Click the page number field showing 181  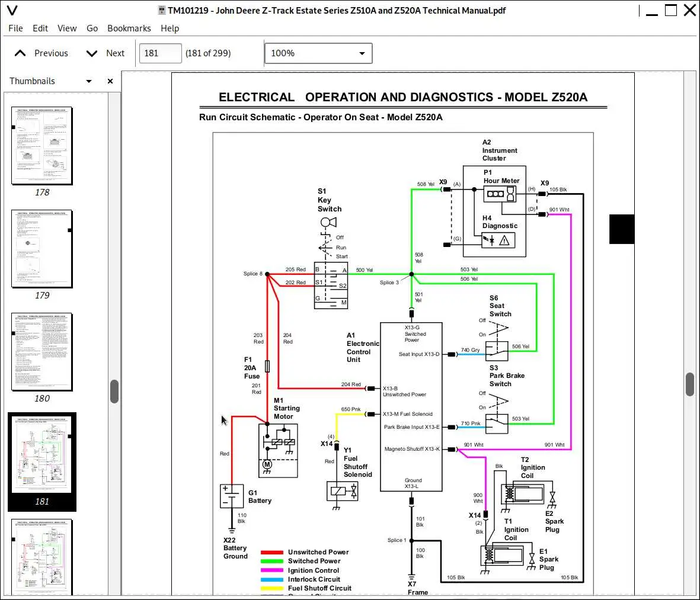[x=160, y=53]
